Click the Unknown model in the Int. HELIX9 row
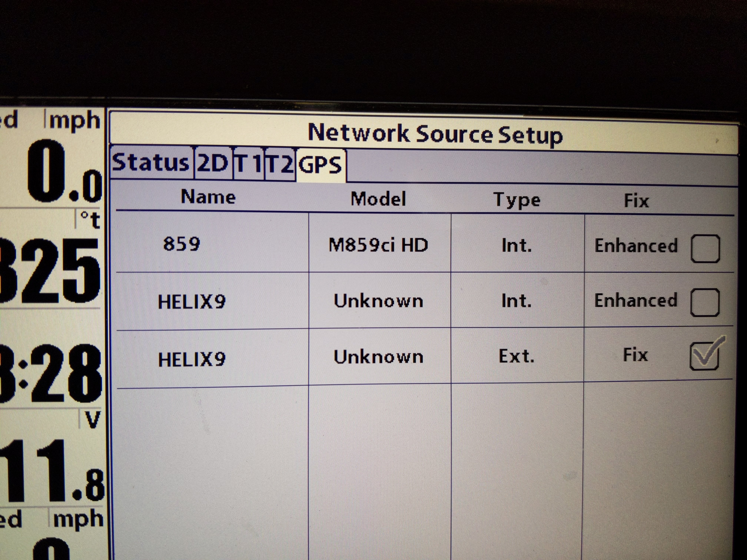 coord(378,300)
